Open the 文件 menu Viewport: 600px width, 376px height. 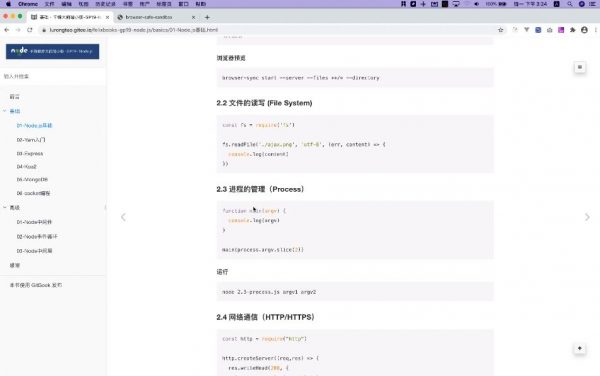tap(49, 4)
